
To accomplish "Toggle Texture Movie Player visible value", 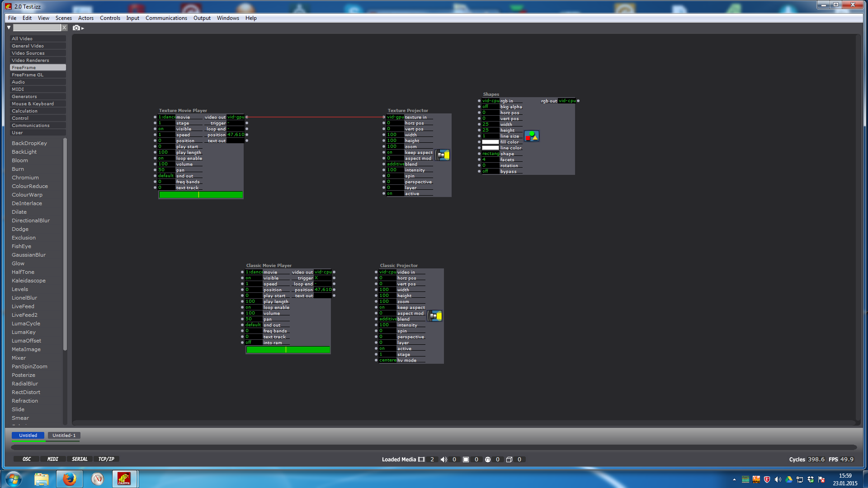I will (x=166, y=129).
